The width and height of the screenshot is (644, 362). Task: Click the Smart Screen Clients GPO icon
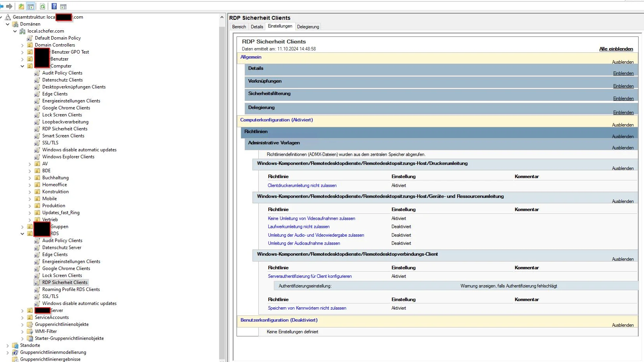point(37,136)
